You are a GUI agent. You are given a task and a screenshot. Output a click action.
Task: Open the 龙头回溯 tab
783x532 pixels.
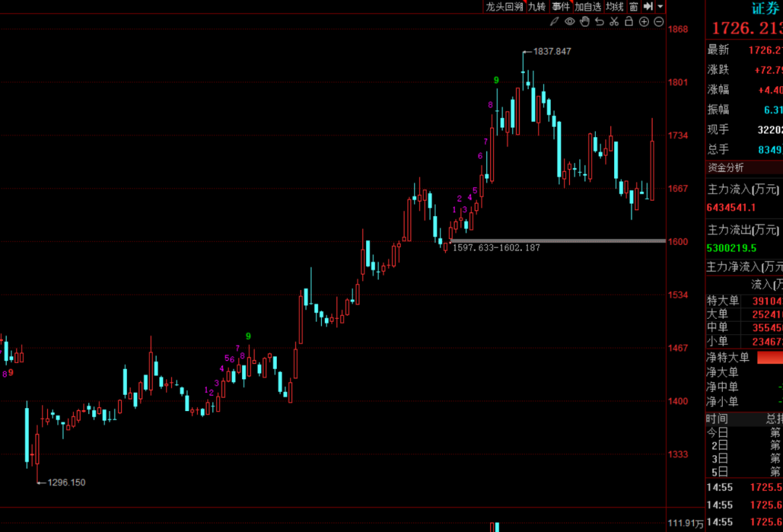505,7
